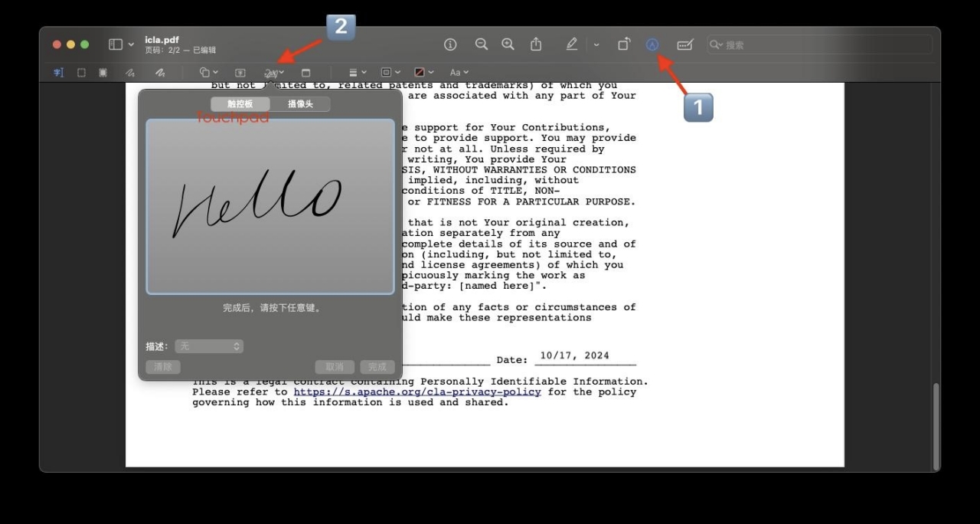Screen dimensions: 980x524
Task: Open the apache.org cla-privacy-policy link
Action: [x=417, y=391]
